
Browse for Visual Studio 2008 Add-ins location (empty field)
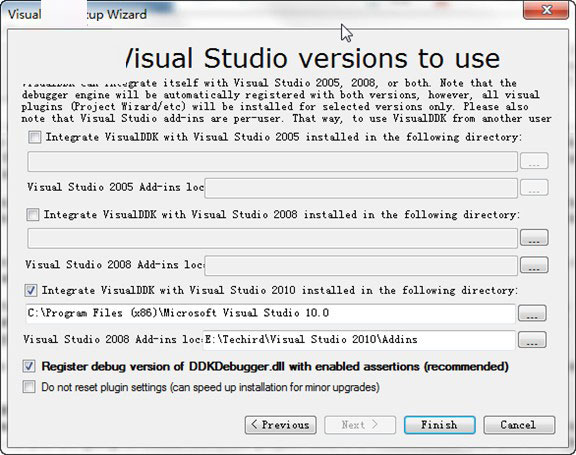pyautogui.click(x=534, y=265)
